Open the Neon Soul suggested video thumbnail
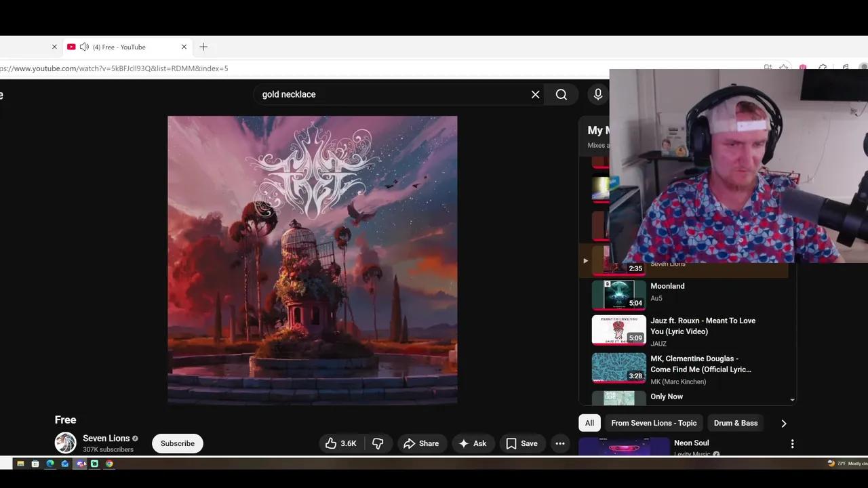Viewport: 868px width, 488px height. click(624, 447)
